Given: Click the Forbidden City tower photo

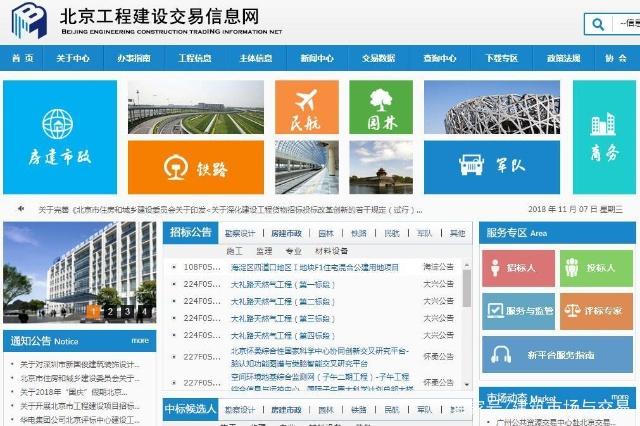Looking at the screenshot, I should (381, 167).
